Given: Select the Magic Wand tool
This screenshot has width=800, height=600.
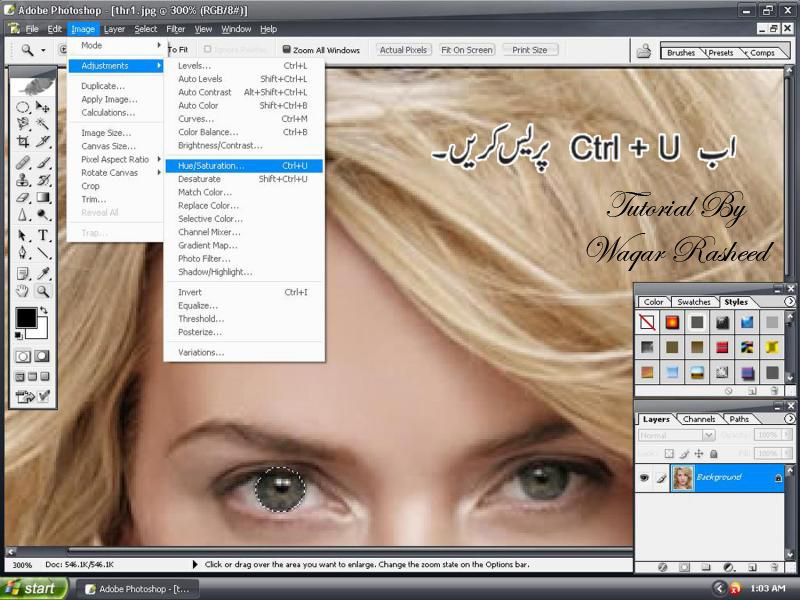Looking at the screenshot, I should tap(43, 125).
